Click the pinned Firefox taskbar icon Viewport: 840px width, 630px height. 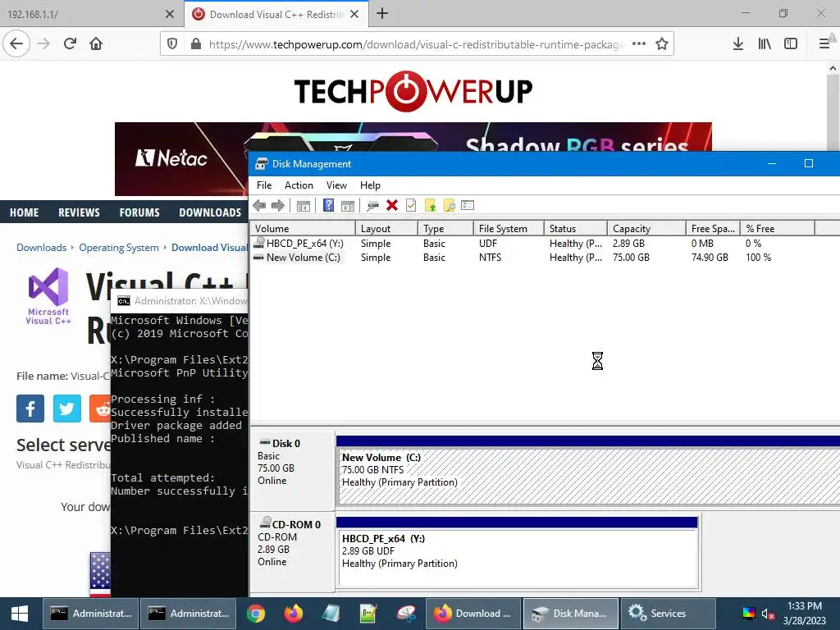[293, 614]
